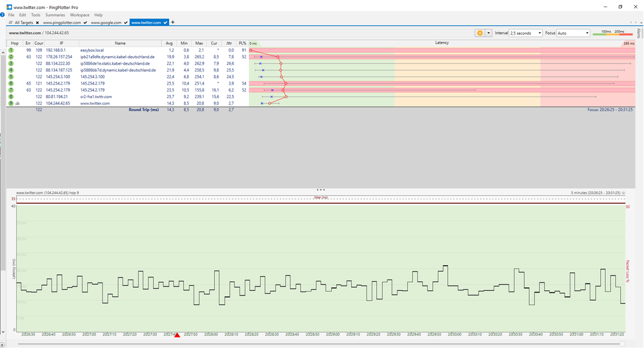644x351 pixels.
Task: Sort by the Hop column header
Action: coord(14,43)
